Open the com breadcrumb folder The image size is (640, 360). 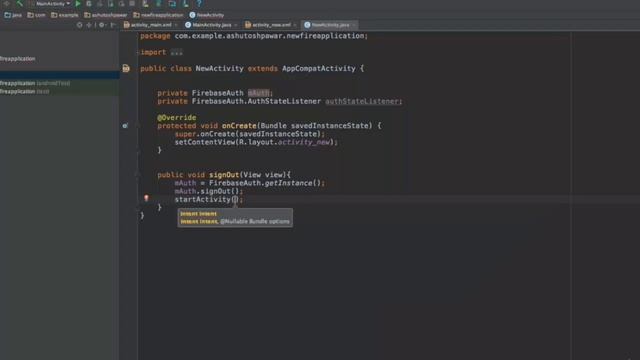[x=36, y=15]
